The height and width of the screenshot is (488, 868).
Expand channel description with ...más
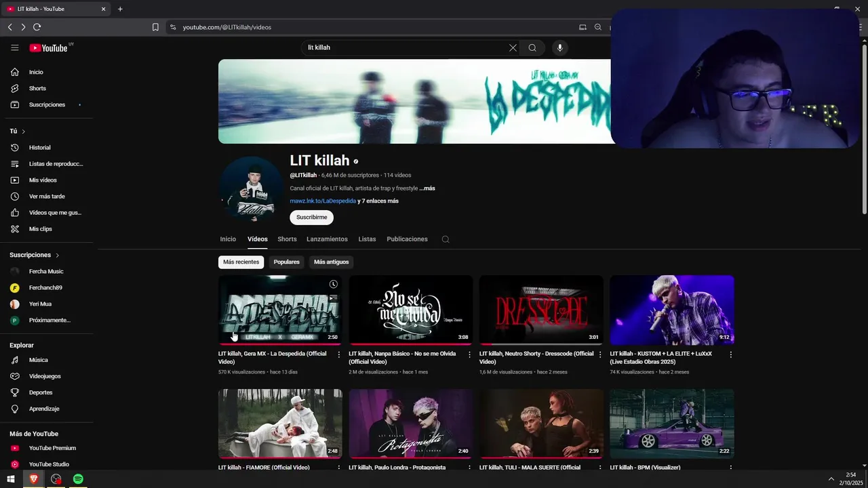tap(427, 188)
